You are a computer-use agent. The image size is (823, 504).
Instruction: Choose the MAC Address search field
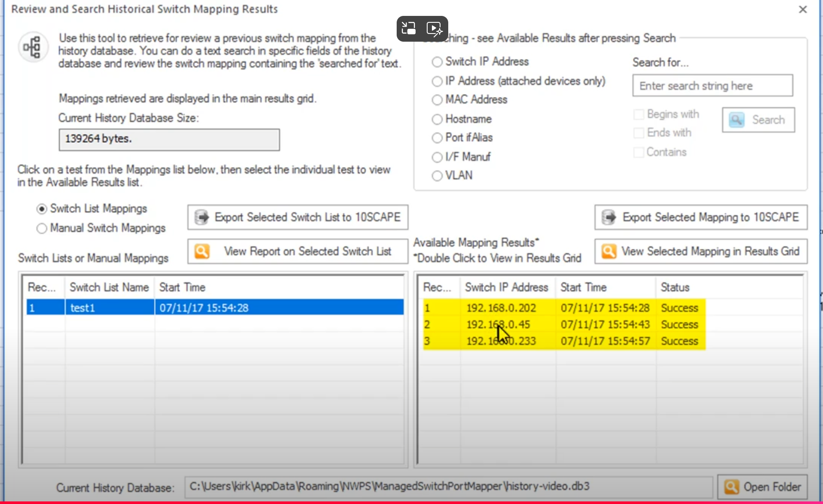437,100
